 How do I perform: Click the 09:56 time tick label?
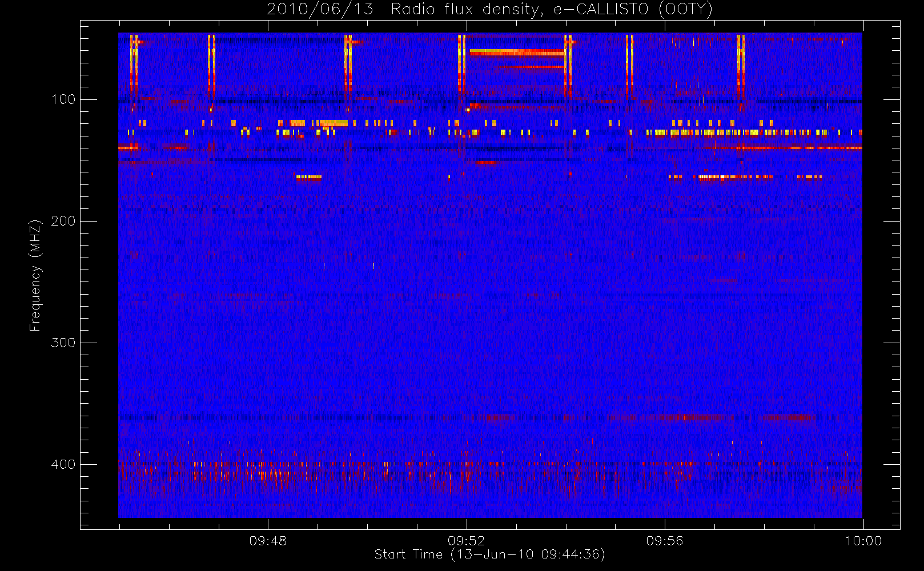coord(665,541)
